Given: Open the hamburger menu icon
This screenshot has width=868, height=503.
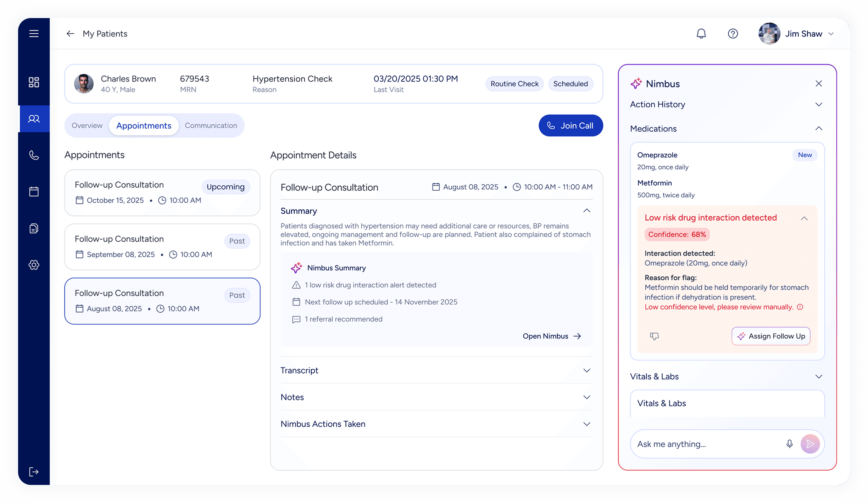Looking at the screenshot, I should tap(34, 34).
